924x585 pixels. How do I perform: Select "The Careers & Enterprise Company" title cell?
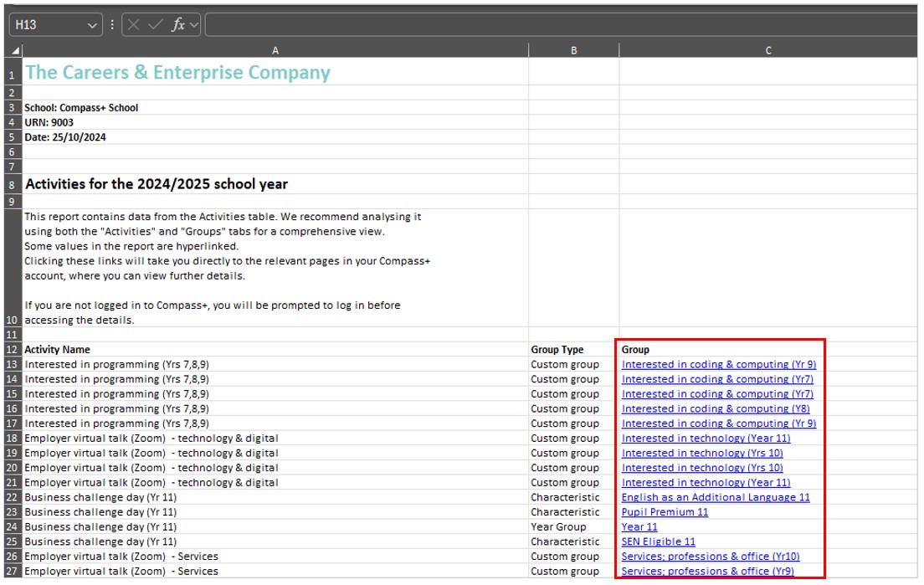click(177, 73)
